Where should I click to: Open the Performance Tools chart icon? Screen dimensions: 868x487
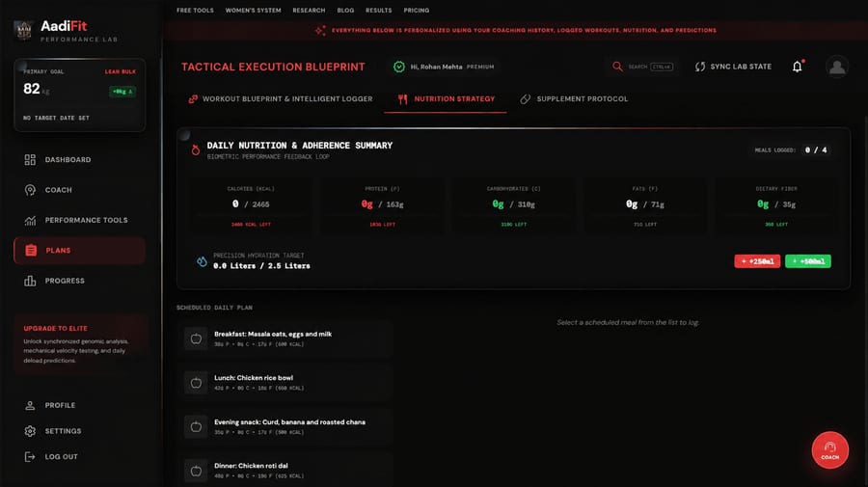tap(30, 220)
